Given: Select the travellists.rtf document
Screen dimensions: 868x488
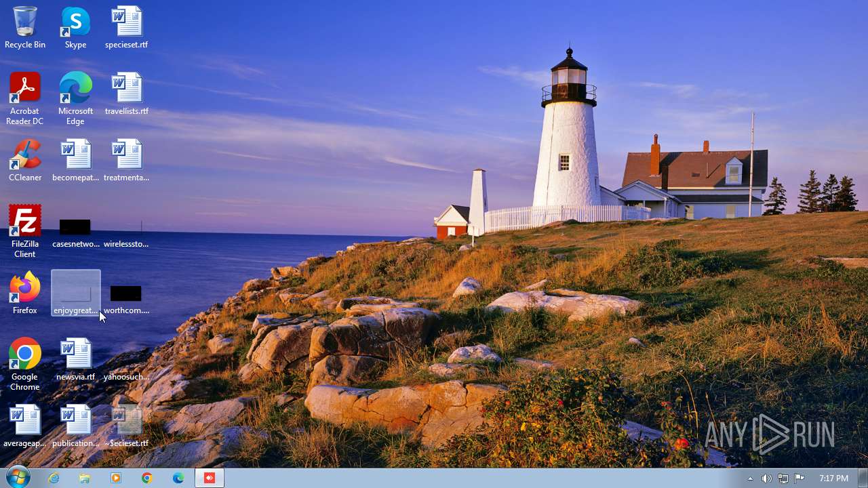Looking at the screenshot, I should (x=126, y=94).
